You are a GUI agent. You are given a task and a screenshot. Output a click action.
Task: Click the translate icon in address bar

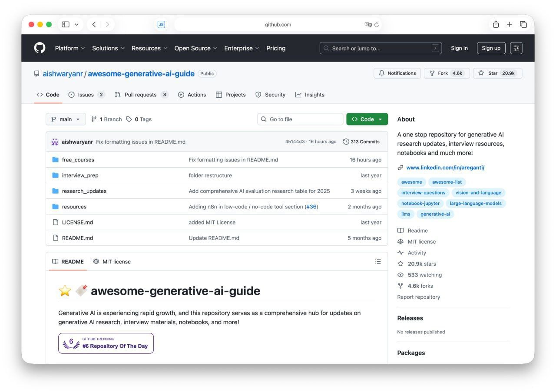pos(368,25)
